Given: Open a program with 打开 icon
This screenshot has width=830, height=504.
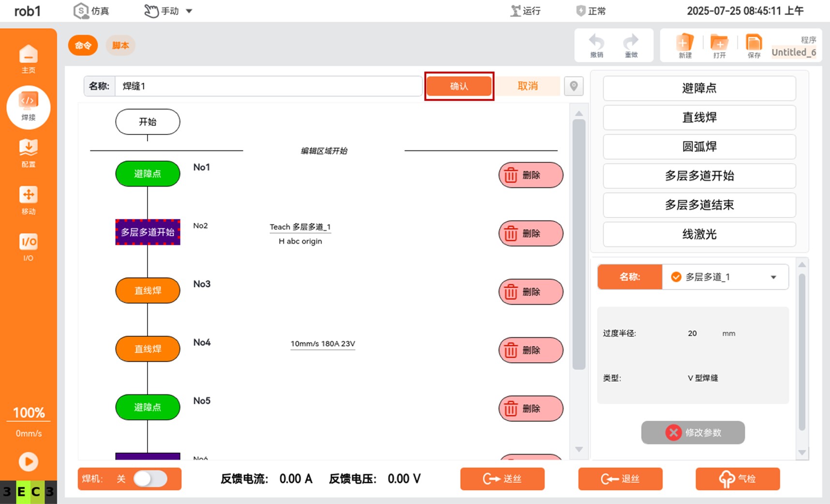Looking at the screenshot, I should (x=719, y=46).
